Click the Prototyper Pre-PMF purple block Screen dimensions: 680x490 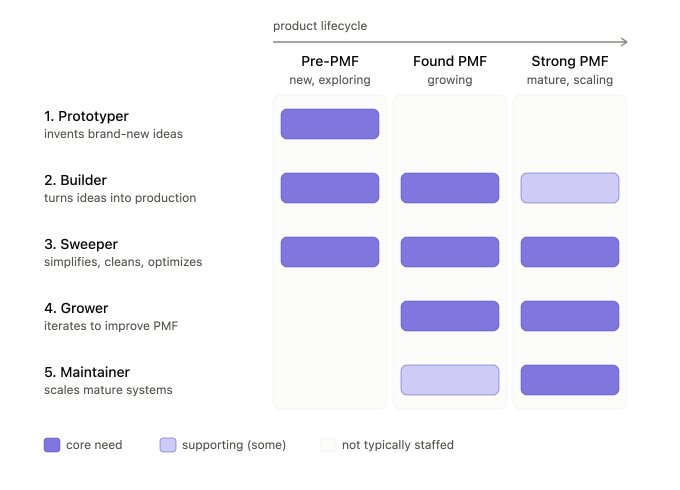[x=330, y=124]
